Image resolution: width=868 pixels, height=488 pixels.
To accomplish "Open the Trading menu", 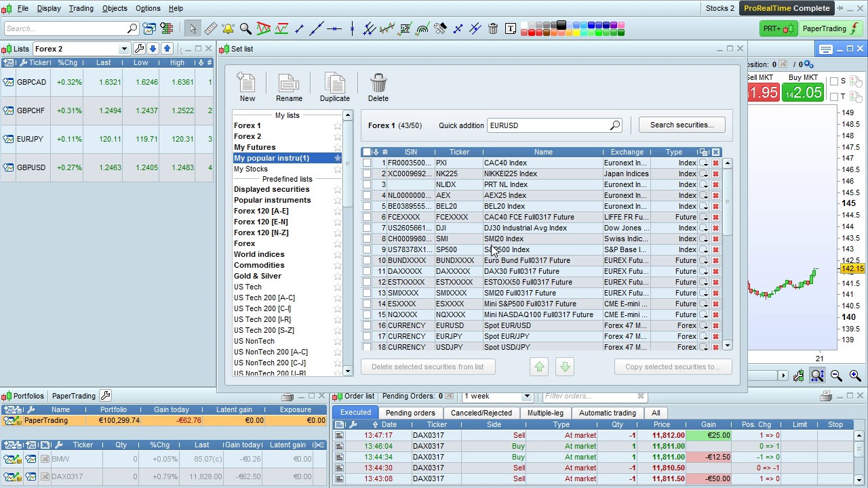I will coord(81,8).
